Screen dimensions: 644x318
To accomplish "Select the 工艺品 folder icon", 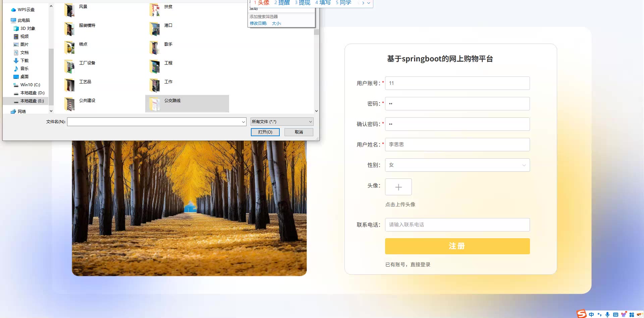I will [x=69, y=86].
